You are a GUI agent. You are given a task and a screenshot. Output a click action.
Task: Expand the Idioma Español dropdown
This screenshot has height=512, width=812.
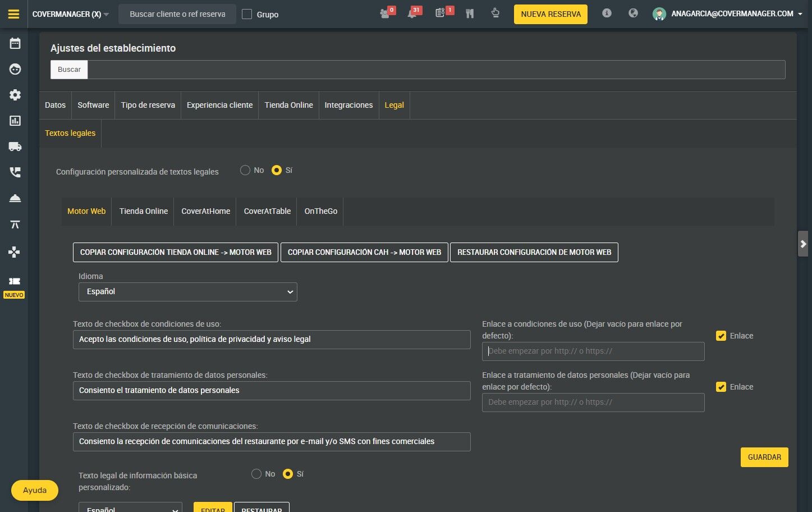[188, 292]
